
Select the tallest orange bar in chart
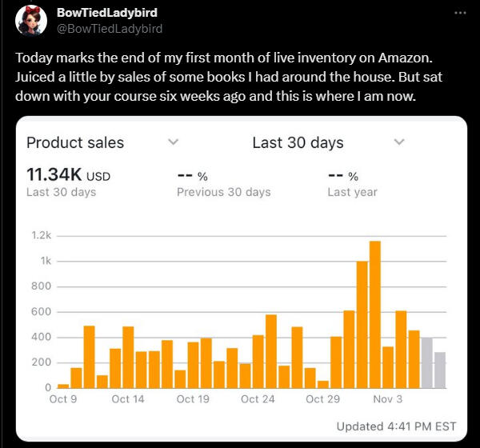point(375,314)
